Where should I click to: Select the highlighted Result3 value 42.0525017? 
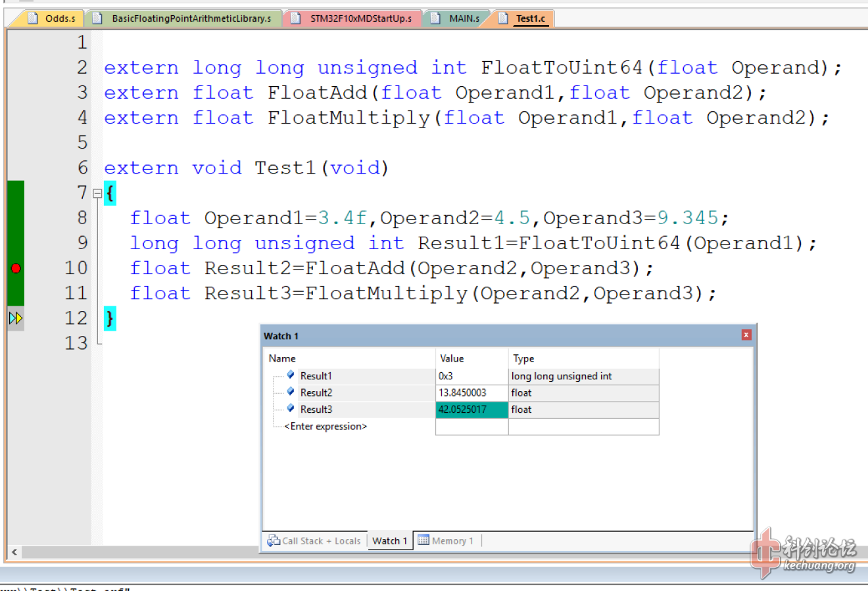471,410
